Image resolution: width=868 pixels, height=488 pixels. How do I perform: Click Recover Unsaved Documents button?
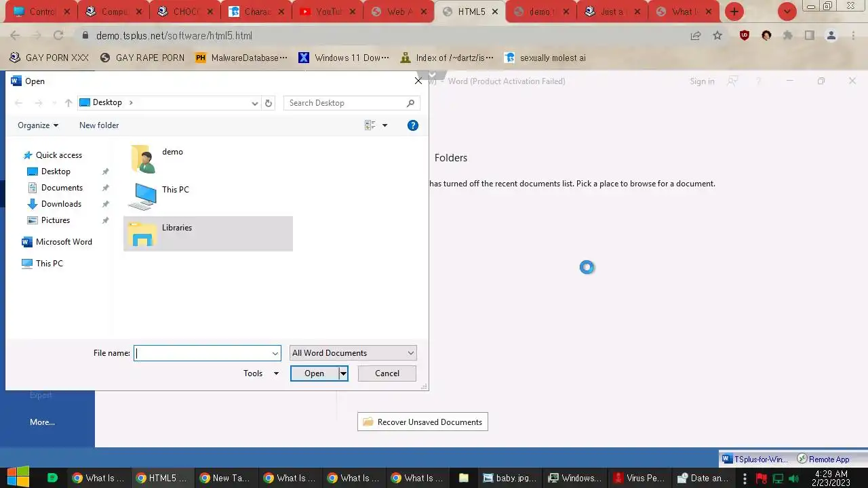422,422
